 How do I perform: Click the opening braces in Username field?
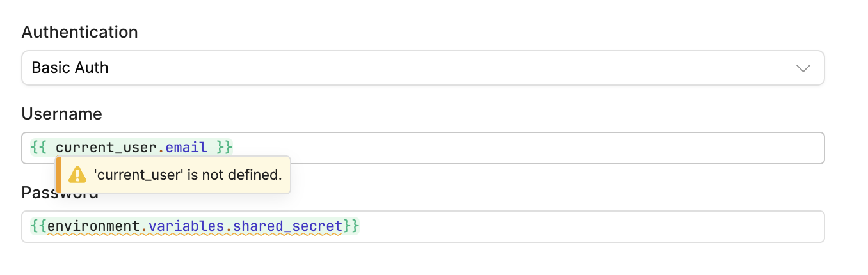coord(38,148)
